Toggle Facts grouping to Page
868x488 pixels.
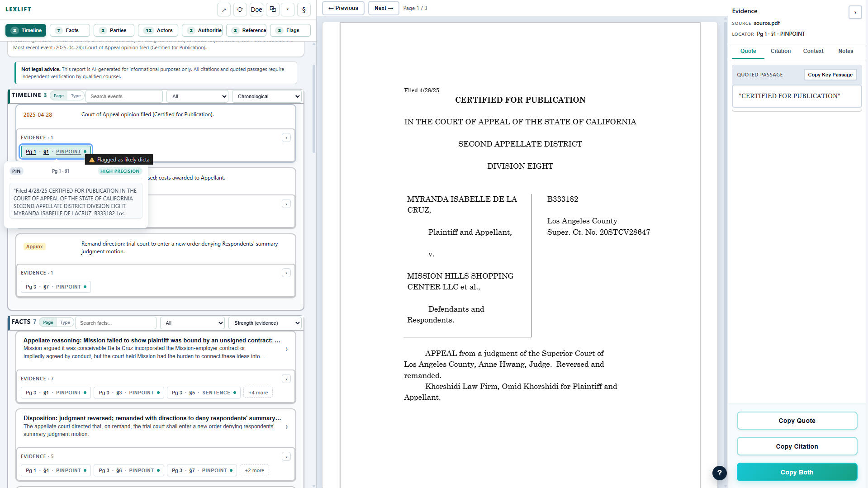click(x=48, y=322)
